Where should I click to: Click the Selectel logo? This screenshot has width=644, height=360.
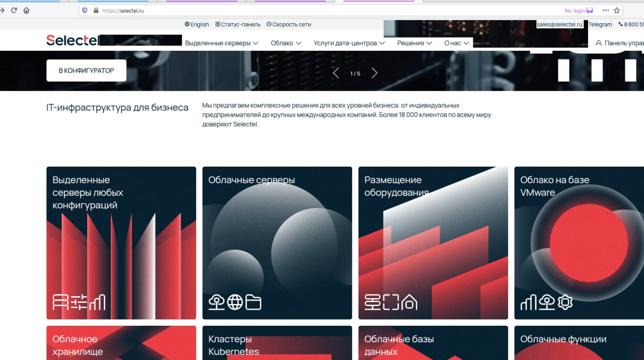(x=72, y=40)
